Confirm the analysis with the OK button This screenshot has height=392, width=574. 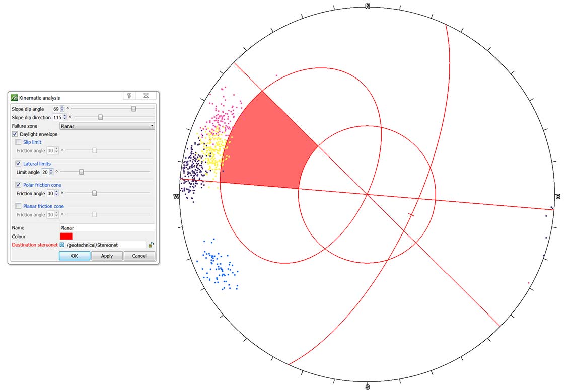pyautogui.click(x=75, y=256)
